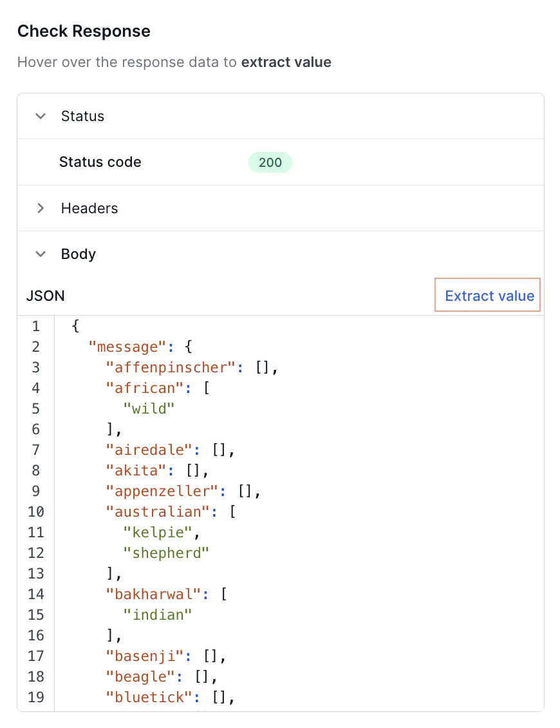Select the "bluetick" key

pos(149,697)
